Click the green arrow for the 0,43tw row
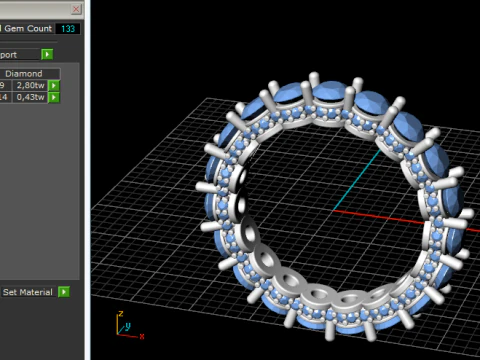The height and width of the screenshot is (360, 480). coord(54,97)
